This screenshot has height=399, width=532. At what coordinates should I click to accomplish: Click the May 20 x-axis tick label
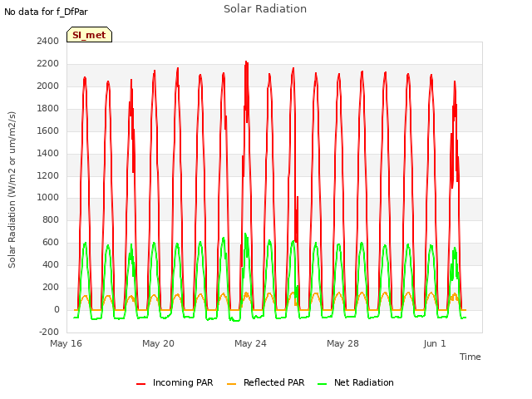click(x=159, y=343)
